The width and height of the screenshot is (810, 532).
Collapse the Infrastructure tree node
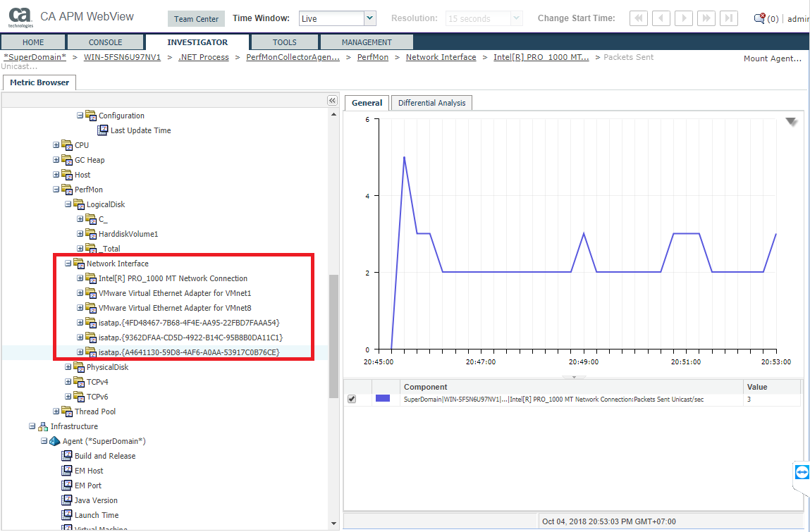tap(32, 426)
